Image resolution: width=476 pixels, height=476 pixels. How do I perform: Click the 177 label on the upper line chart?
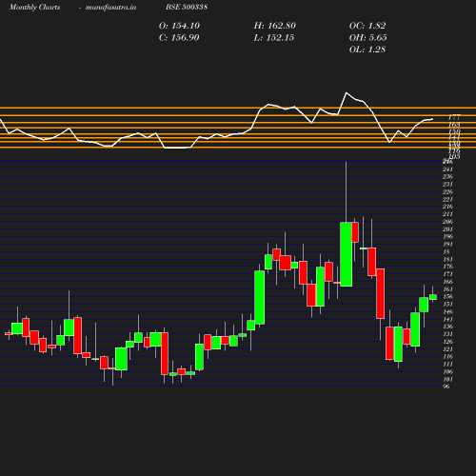(x=454, y=118)
